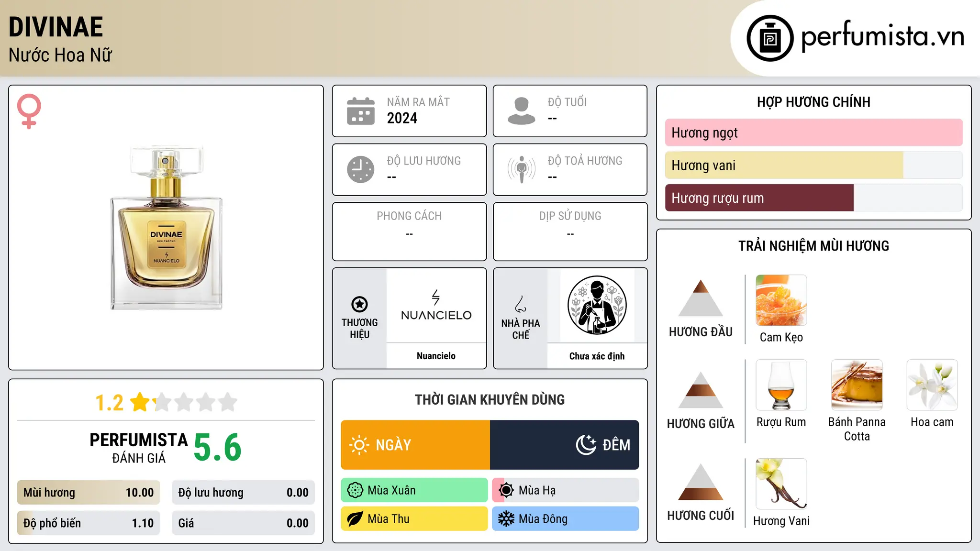Image resolution: width=980 pixels, height=551 pixels.
Task: Click the snowflake icon for Mùa Đông
Action: click(506, 519)
